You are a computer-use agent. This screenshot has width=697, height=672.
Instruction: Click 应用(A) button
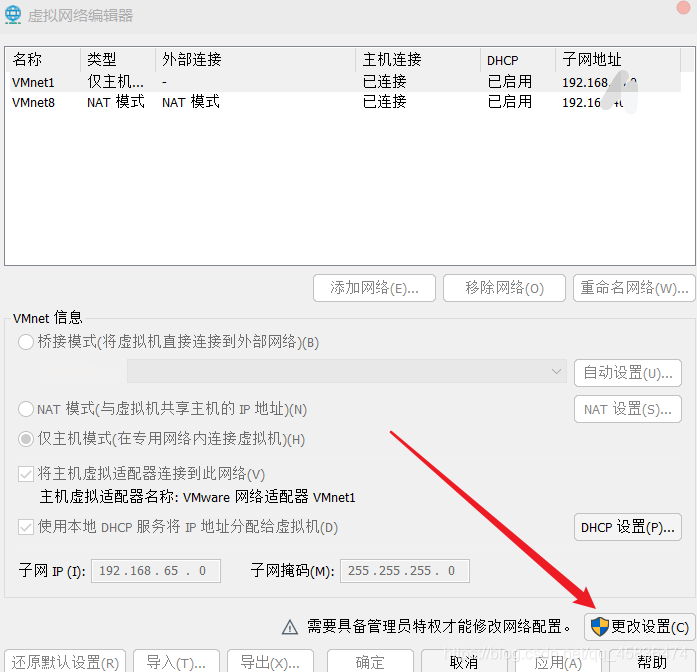click(x=558, y=662)
